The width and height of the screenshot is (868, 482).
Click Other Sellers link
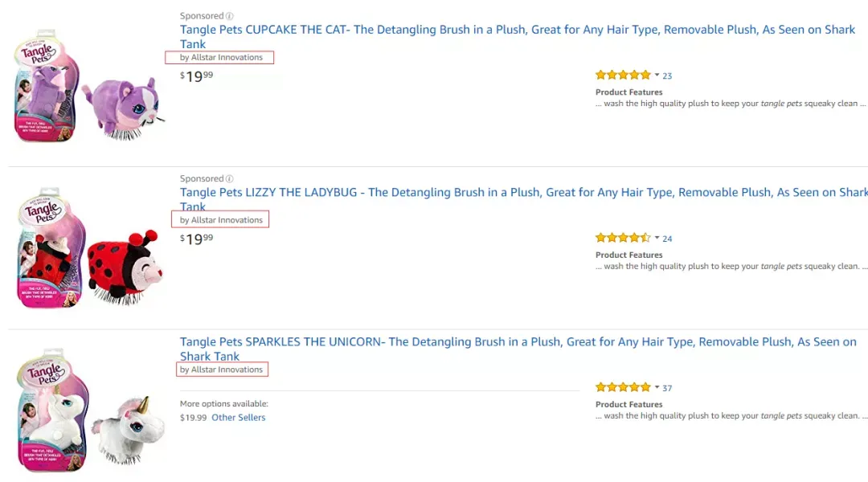[x=238, y=417]
